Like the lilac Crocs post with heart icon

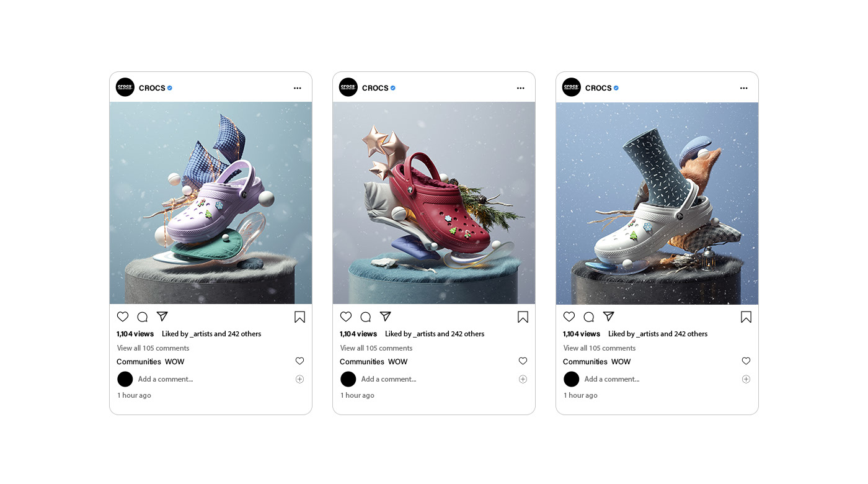pos(123,316)
